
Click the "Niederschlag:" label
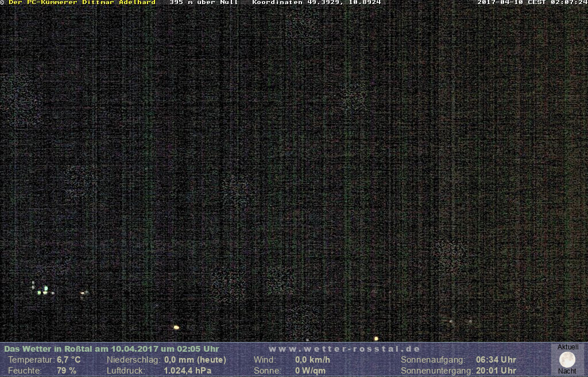click(134, 360)
